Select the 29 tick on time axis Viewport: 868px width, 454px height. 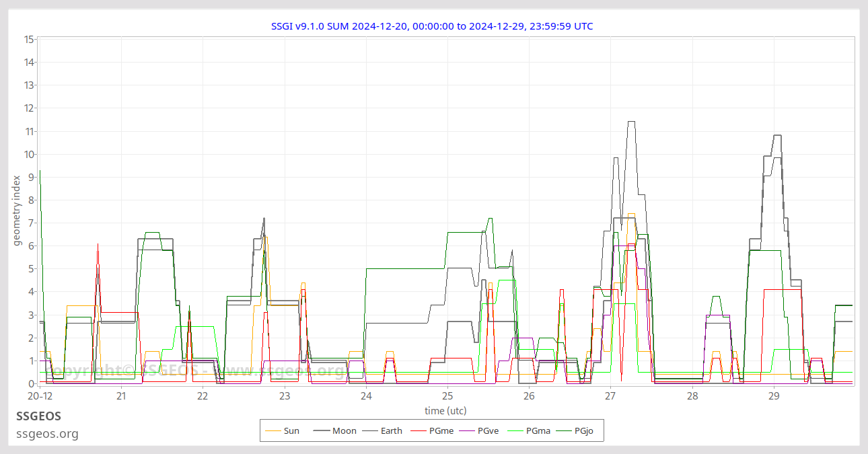click(774, 396)
